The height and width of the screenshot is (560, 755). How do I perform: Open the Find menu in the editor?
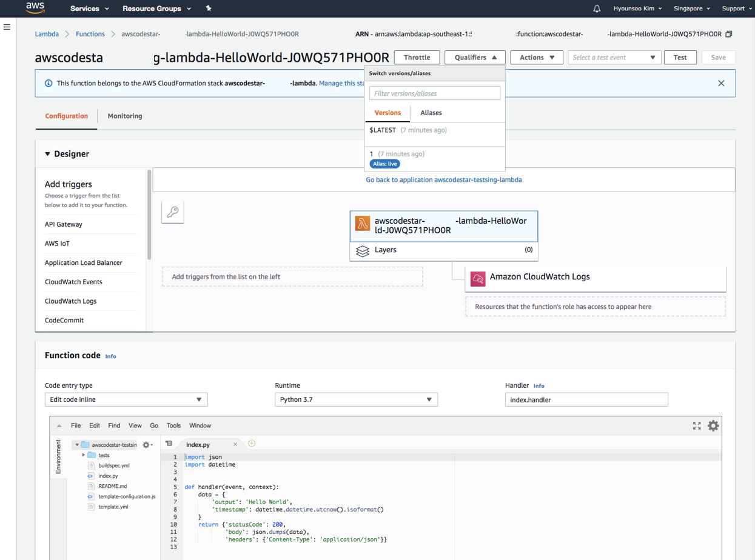click(114, 425)
